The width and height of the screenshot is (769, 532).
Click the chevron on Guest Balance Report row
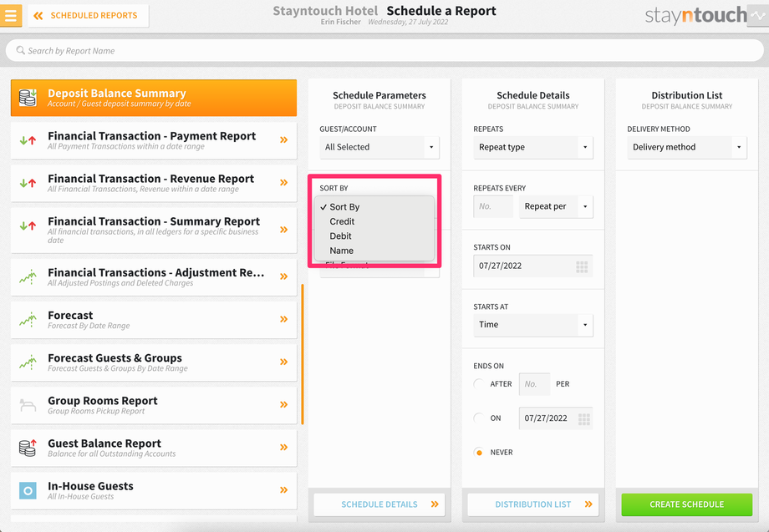point(283,448)
